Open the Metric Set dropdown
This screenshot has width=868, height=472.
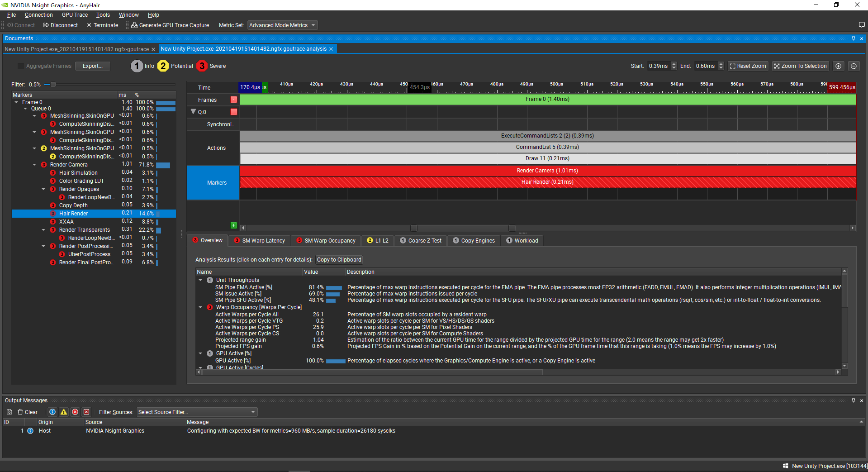coord(283,25)
